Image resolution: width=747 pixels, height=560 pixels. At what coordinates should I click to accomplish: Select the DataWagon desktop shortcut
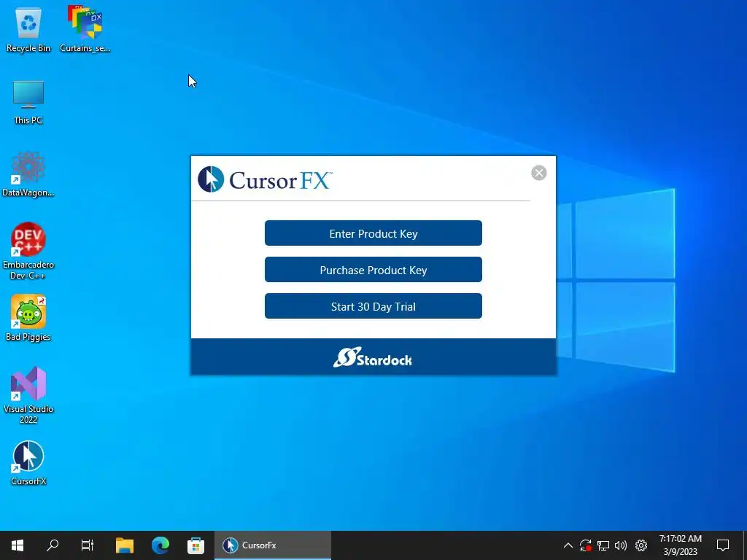tap(28, 174)
